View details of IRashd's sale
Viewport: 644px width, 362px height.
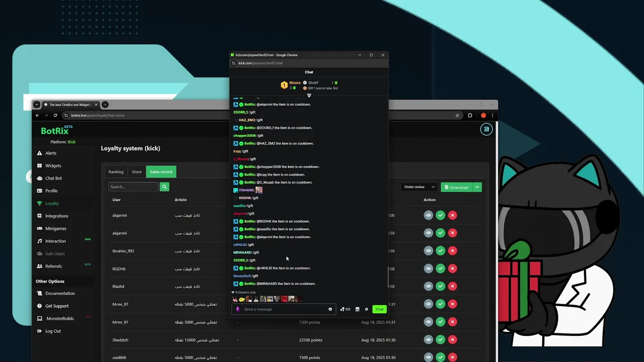(x=428, y=286)
